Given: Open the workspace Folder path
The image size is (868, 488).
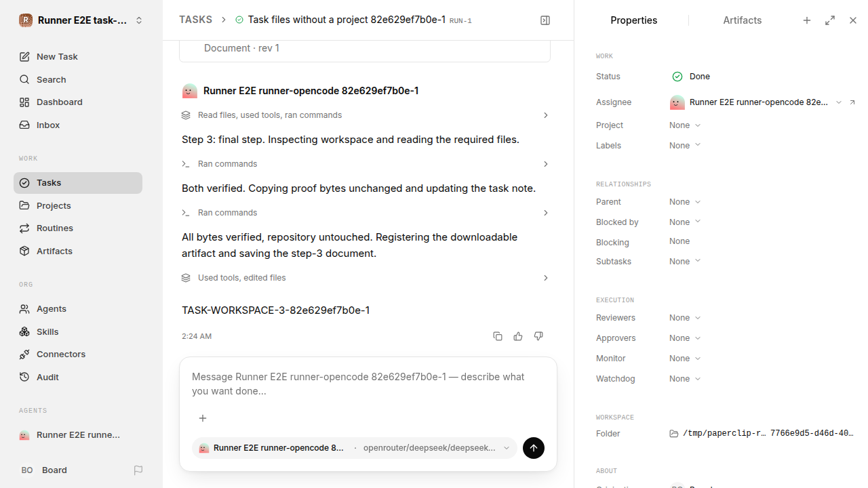Looking at the screenshot, I should click(x=762, y=434).
